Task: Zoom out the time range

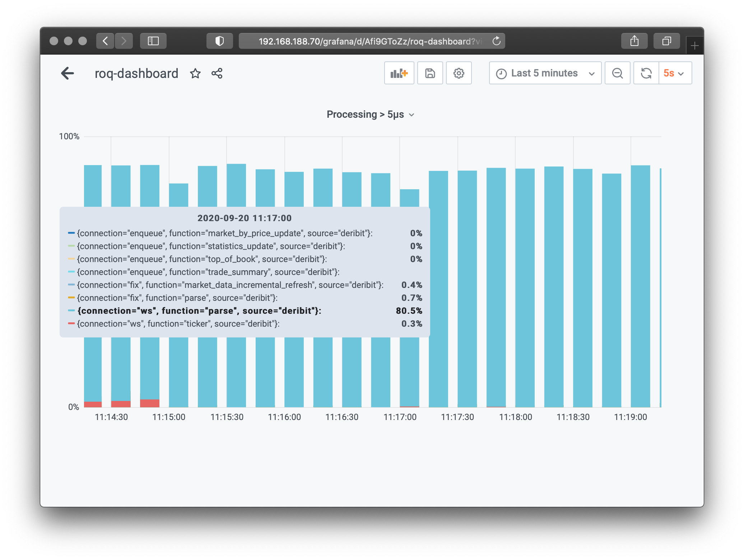Action: pyautogui.click(x=617, y=73)
